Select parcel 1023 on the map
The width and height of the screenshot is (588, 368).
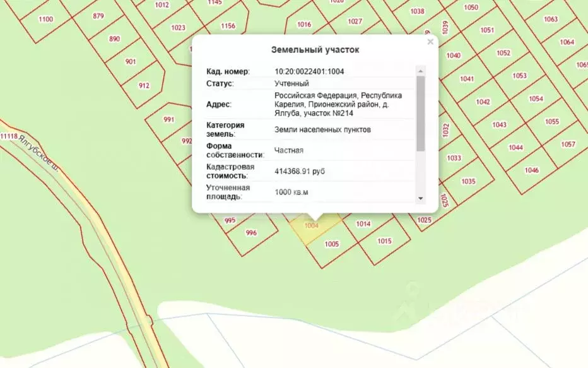178,28
